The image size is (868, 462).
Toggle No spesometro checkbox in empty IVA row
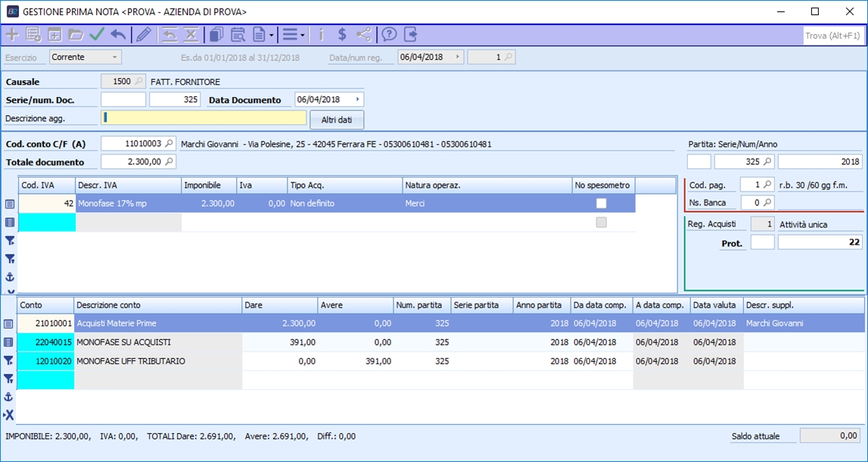[x=601, y=222]
